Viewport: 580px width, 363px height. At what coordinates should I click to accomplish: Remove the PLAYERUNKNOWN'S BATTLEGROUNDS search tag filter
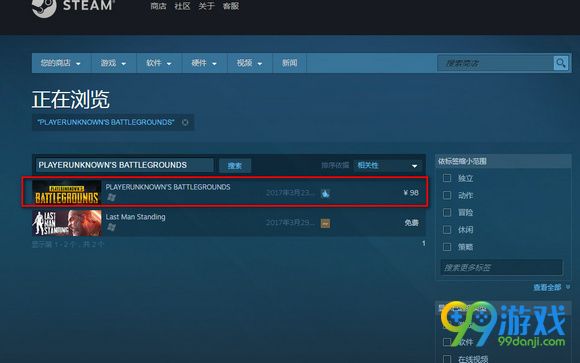click(185, 122)
